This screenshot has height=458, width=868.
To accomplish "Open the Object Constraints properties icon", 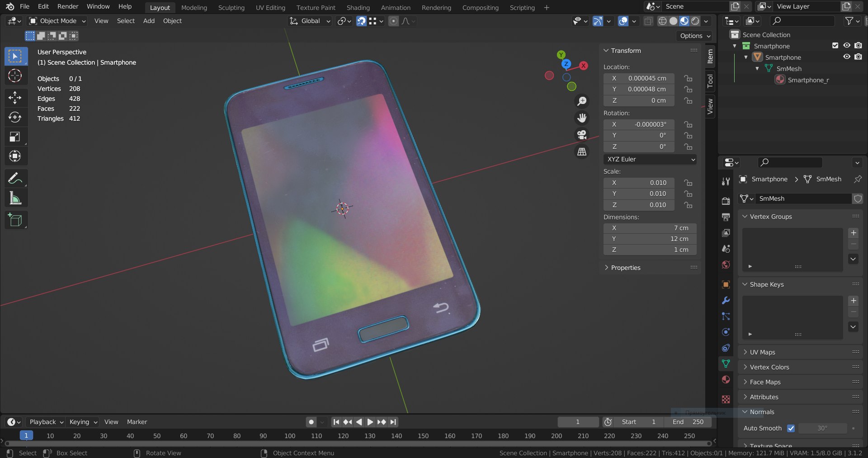I will [x=726, y=348].
